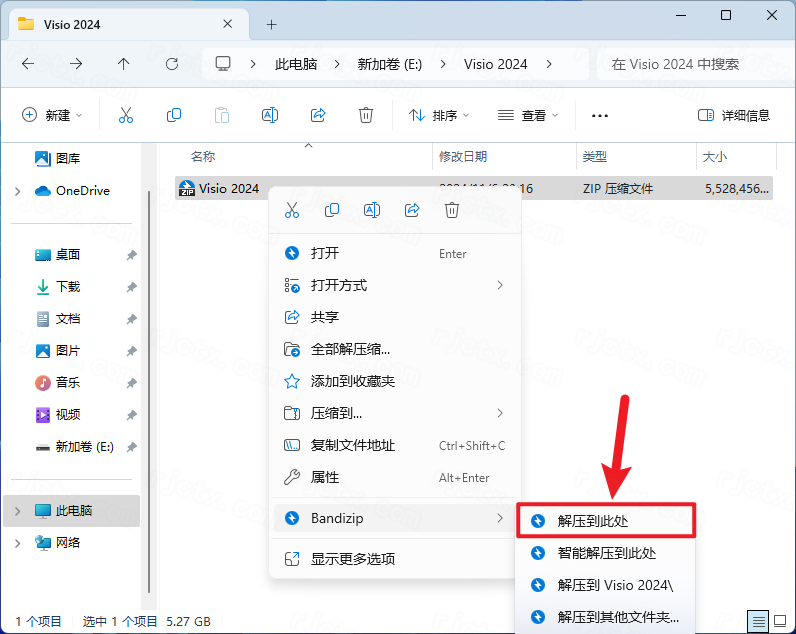
Task: Expand the 压缩到... submenu arrow
Action: coord(500,413)
